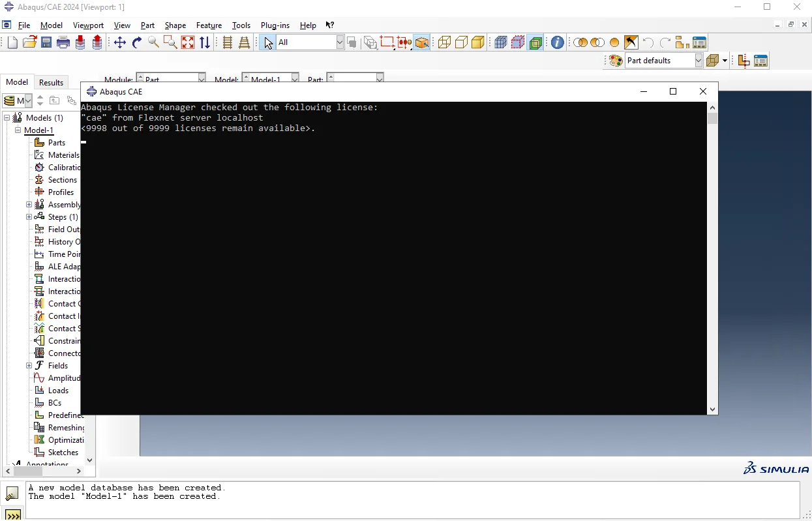
Task: Expand the Fields tree node
Action: (29, 366)
